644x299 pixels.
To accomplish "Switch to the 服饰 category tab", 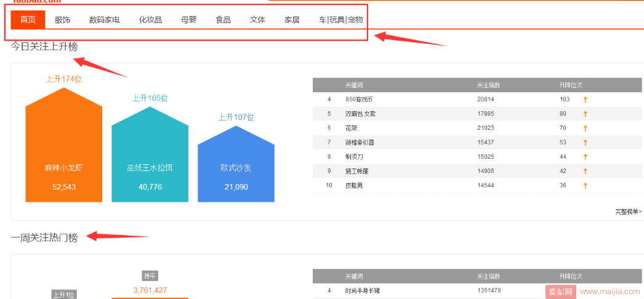I will [x=62, y=20].
